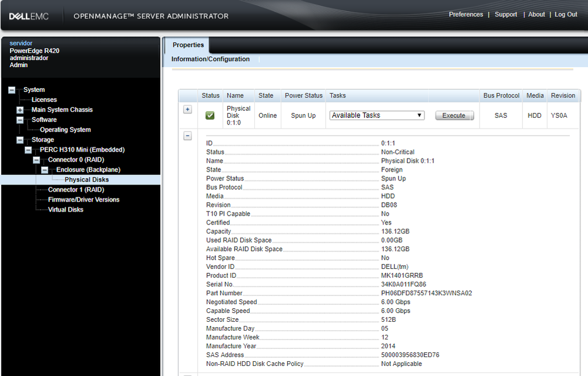Click the Media column header
This screenshot has height=376, width=588.
(535, 96)
